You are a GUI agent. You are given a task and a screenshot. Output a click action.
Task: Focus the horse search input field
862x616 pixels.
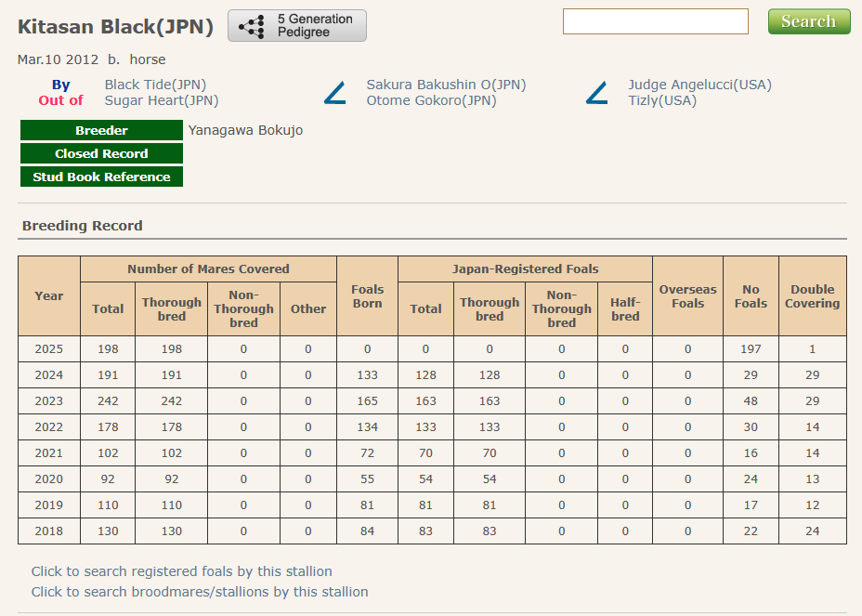[655, 21]
